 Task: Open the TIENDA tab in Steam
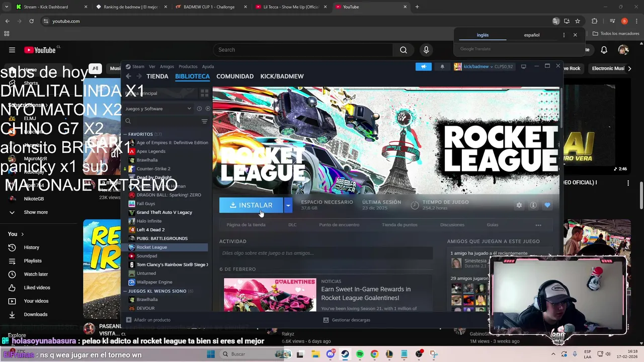point(157,76)
